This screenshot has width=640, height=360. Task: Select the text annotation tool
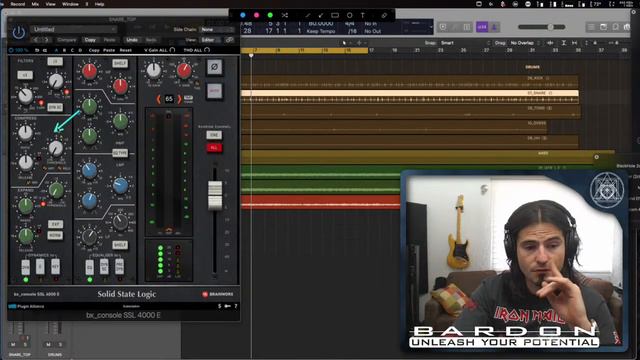pyautogui.click(x=362, y=15)
